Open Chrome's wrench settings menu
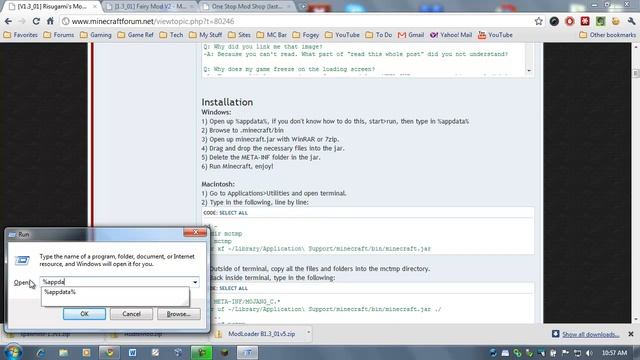This screenshot has width=640, height=360. (x=631, y=21)
